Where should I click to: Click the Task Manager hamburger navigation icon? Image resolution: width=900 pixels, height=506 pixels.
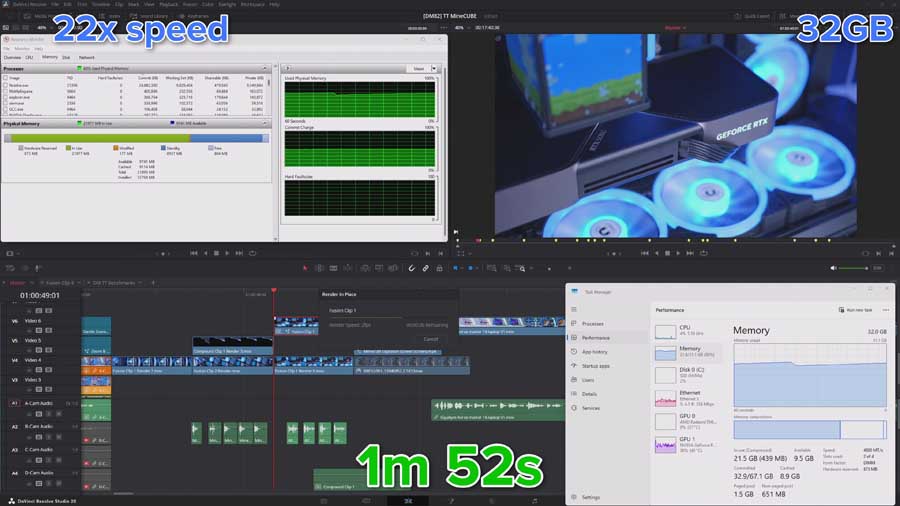[573, 309]
